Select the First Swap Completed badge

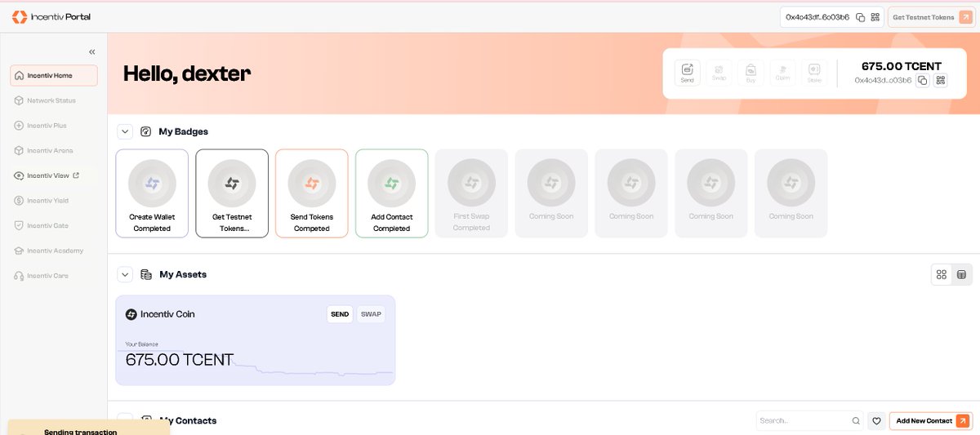[471, 193]
